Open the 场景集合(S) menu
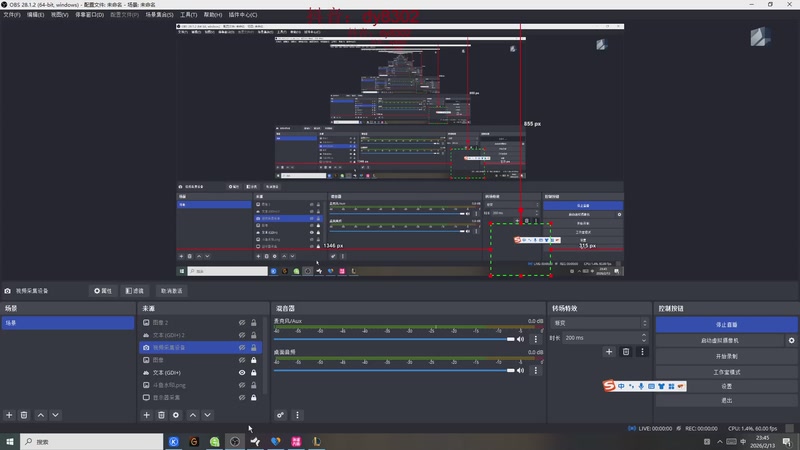 point(159,15)
